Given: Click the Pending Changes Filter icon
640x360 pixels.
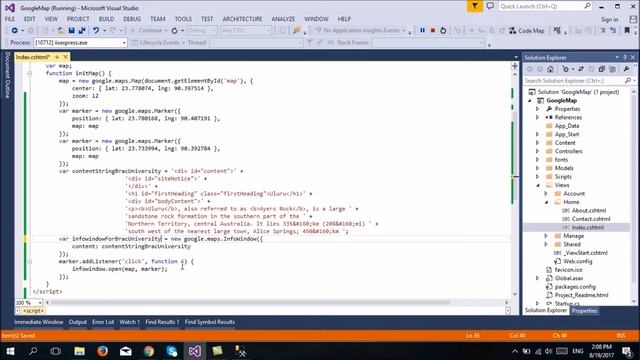Looking at the screenshot, I should [566, 69].
